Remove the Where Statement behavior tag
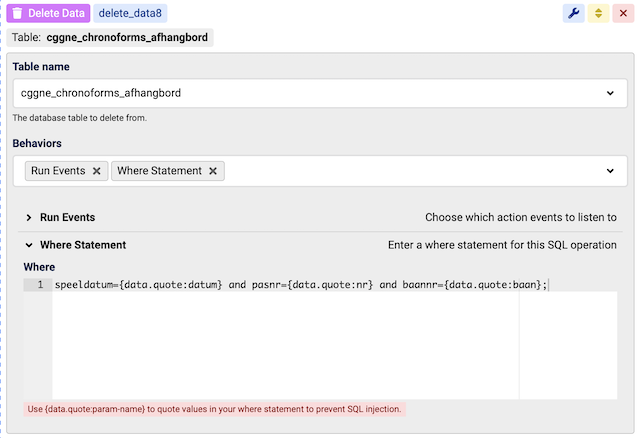640x438 pixels. [213, 171]
